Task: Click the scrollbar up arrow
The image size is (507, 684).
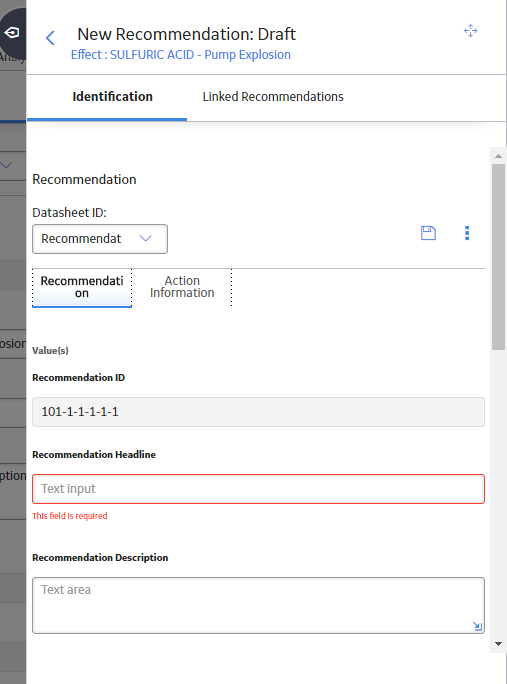Action: 498,156
